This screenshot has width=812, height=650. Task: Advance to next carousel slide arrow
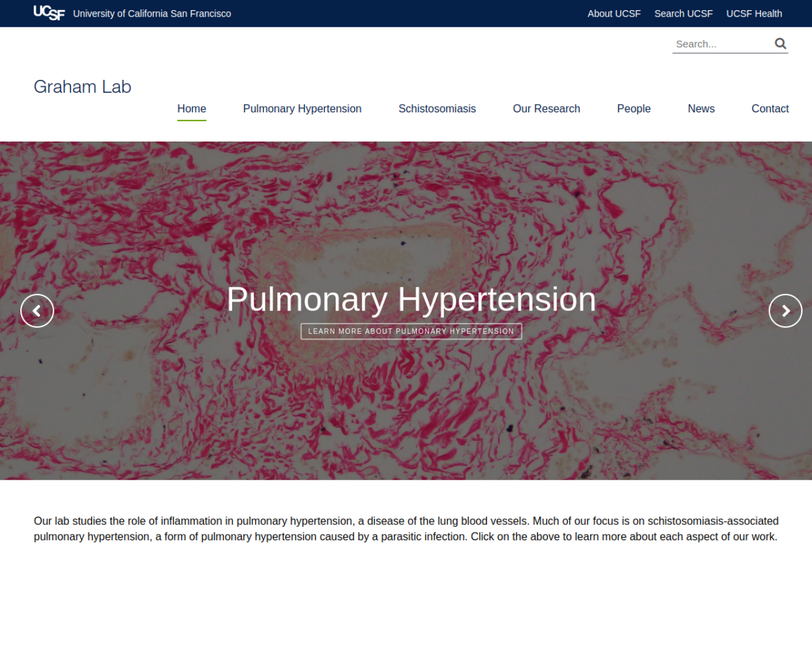pos(785,311)
